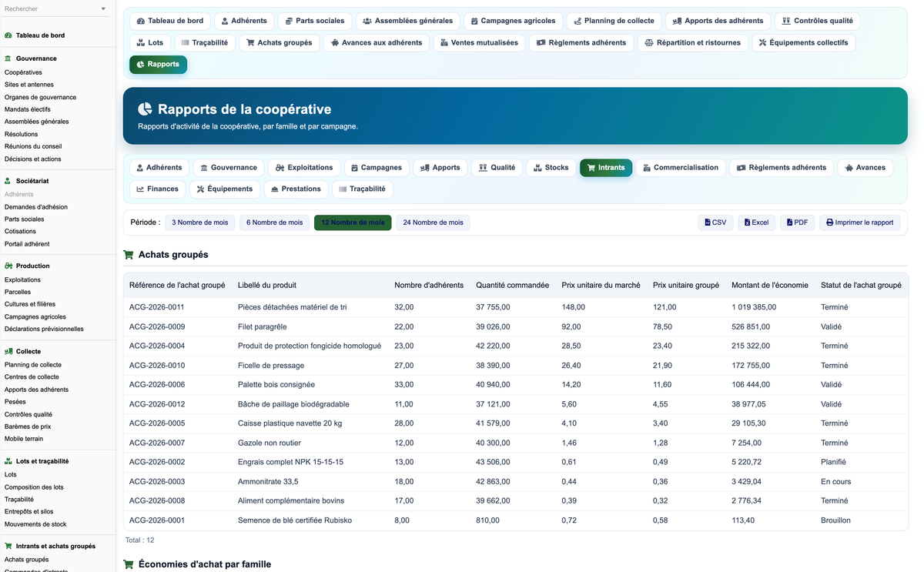Image resolution: width=924 pixels, height=572 pixels.
Task: Collapse Intrants et achats groupés section
Action: point(55,546)
